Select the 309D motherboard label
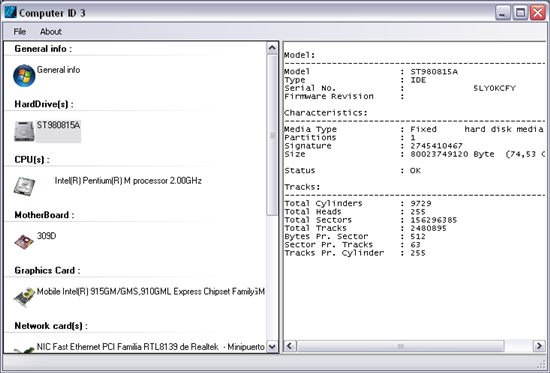Image resolution: width=550 pixels, height=373 pixels. [46, 236]
